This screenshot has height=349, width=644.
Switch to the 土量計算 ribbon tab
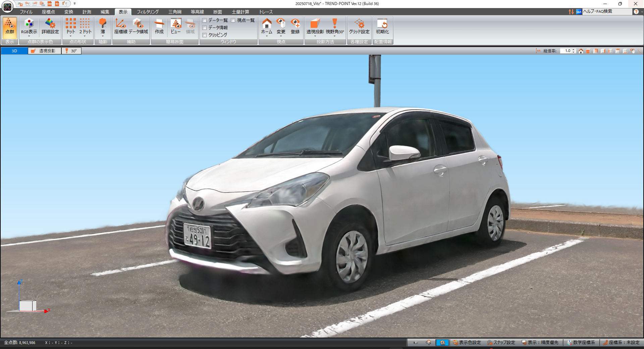click(x=240, y=12)
